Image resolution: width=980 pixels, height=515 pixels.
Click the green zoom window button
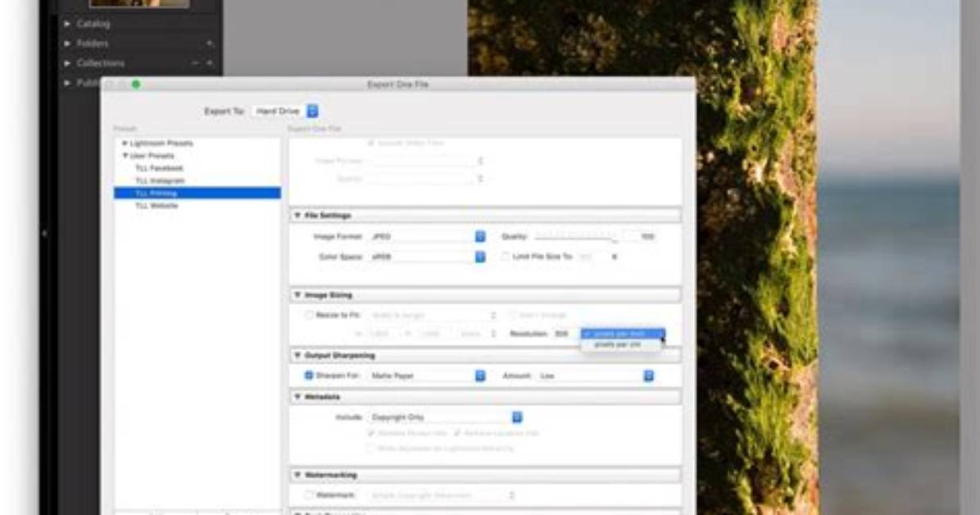point(136,84)
